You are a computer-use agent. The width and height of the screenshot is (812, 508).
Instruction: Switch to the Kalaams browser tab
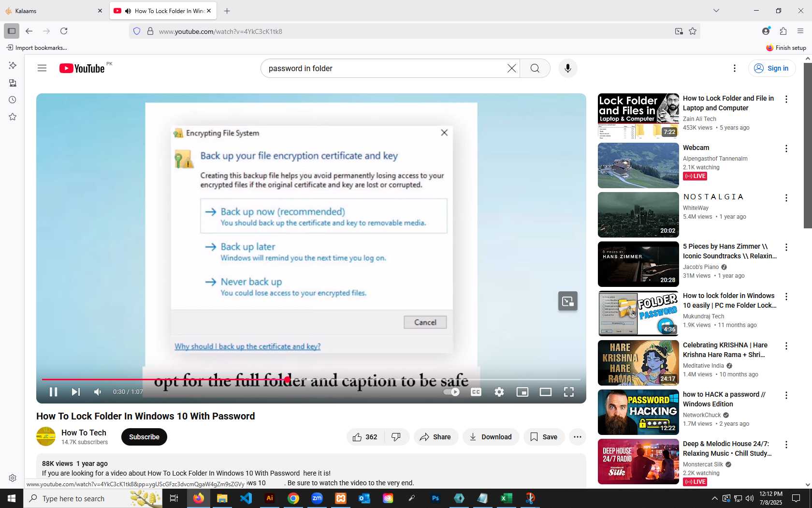54,11
